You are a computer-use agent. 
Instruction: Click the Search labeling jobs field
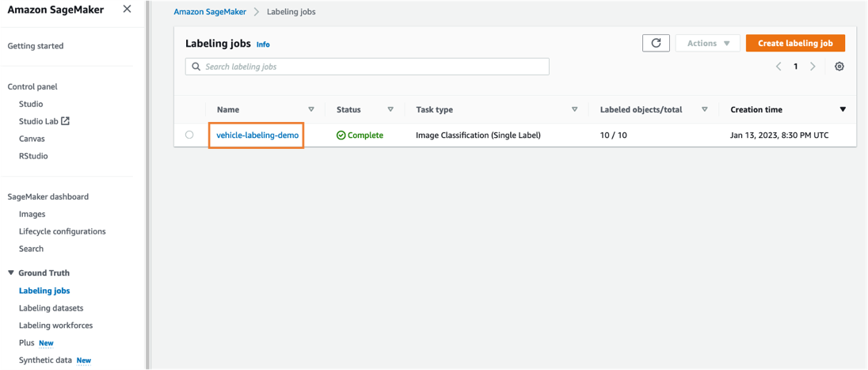pos(372,67)
